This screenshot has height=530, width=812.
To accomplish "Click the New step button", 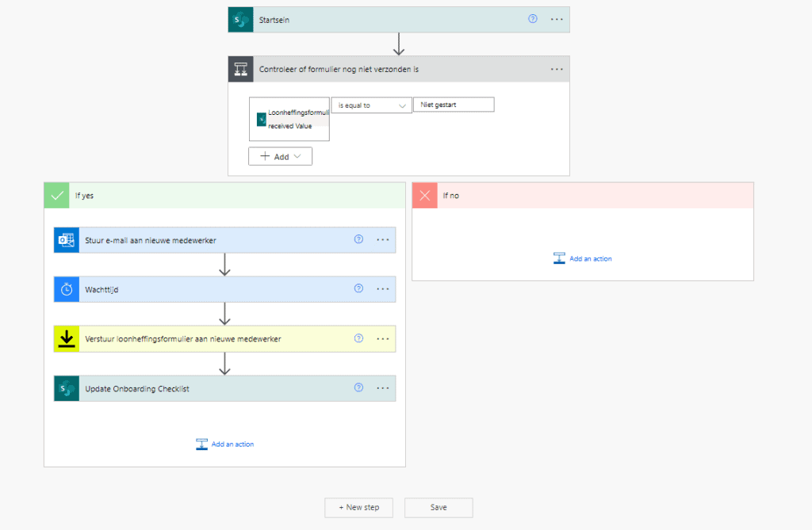I will tap(358, 508).
